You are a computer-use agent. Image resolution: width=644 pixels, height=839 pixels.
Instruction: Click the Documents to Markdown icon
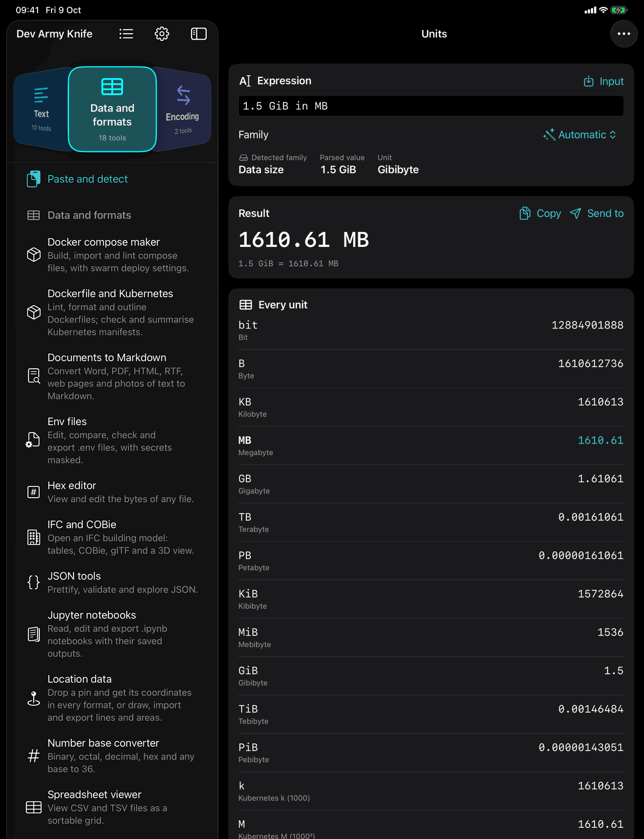pos(34,376)
